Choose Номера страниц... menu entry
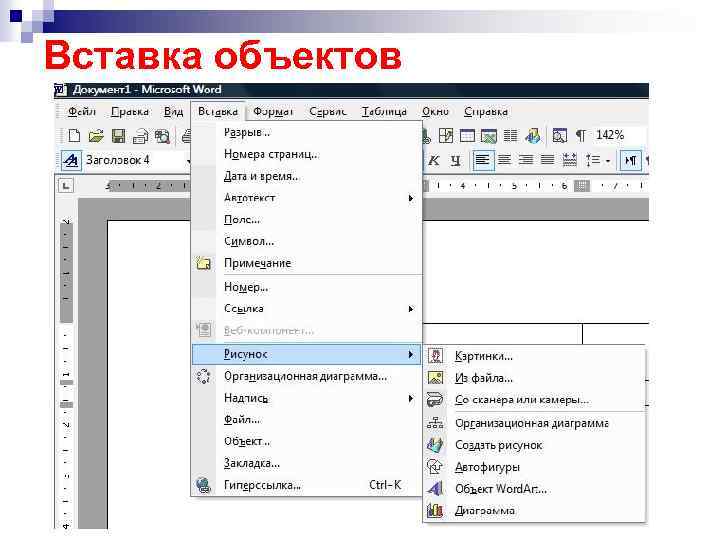The width and height of the screenshot is (720, 540). pos(306,154)
